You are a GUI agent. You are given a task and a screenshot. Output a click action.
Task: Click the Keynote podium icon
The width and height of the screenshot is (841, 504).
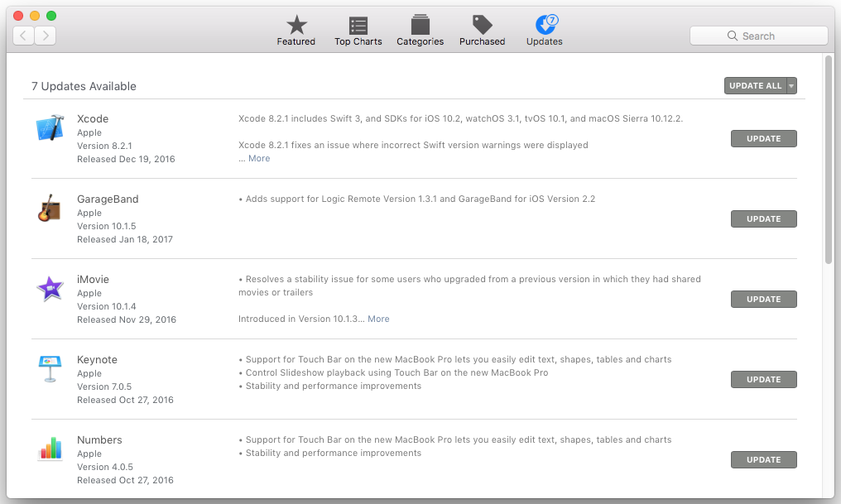[50, 369]
